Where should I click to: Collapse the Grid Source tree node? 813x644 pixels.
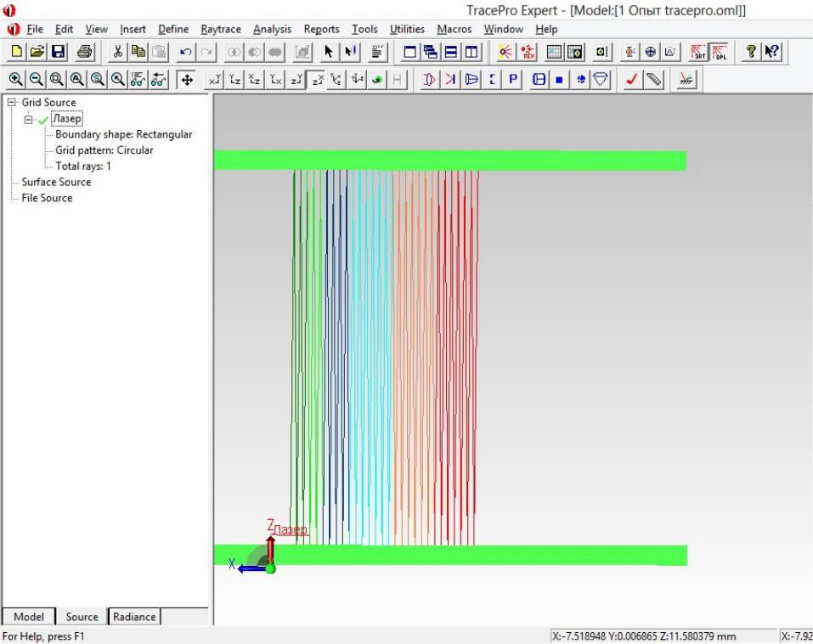(x=12, y=103)
